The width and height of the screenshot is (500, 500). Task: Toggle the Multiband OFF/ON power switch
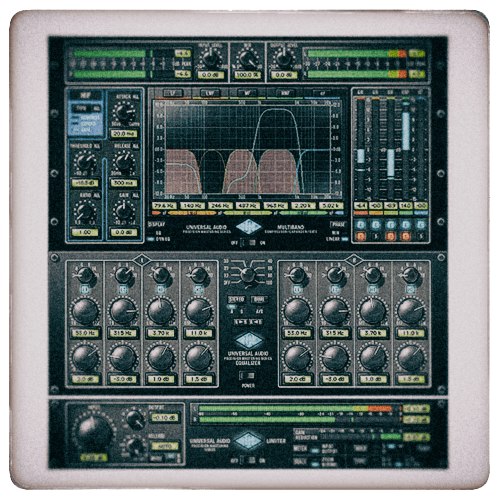tap(248, 243)
